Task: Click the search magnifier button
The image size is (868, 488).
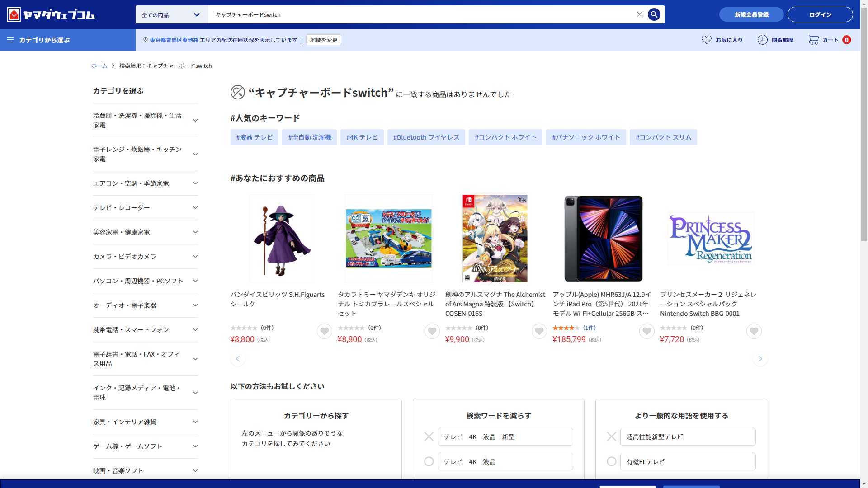Action: (x=654, y=14)
